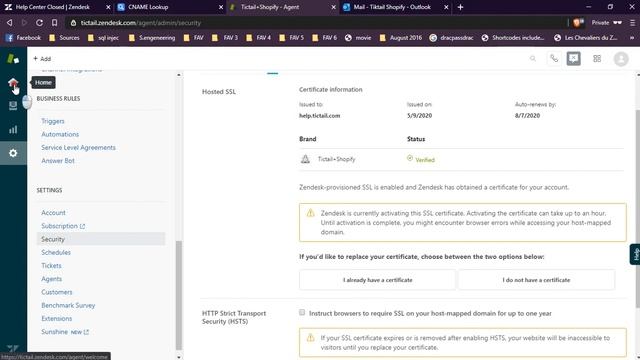Open the browser hamburger menu
Image resolution: width=640 pixels, height=360 pixels.
pyautogui.click(x=632, y=23)
